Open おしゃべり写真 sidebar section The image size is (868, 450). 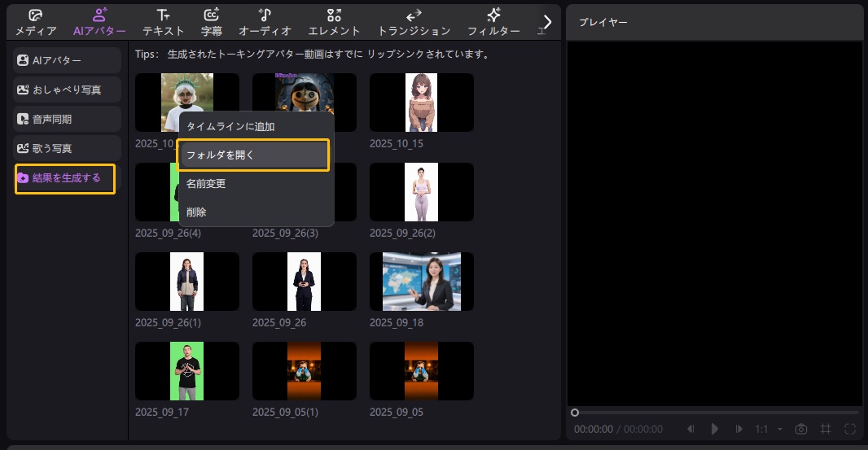68,90
